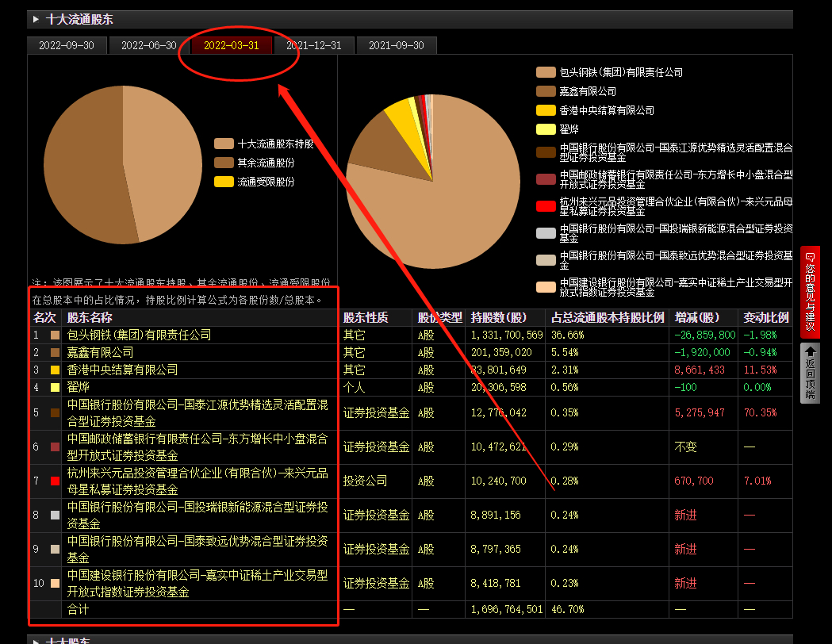
Task: Click 返回顶端 back-to-top button
Action: point(810,373)
